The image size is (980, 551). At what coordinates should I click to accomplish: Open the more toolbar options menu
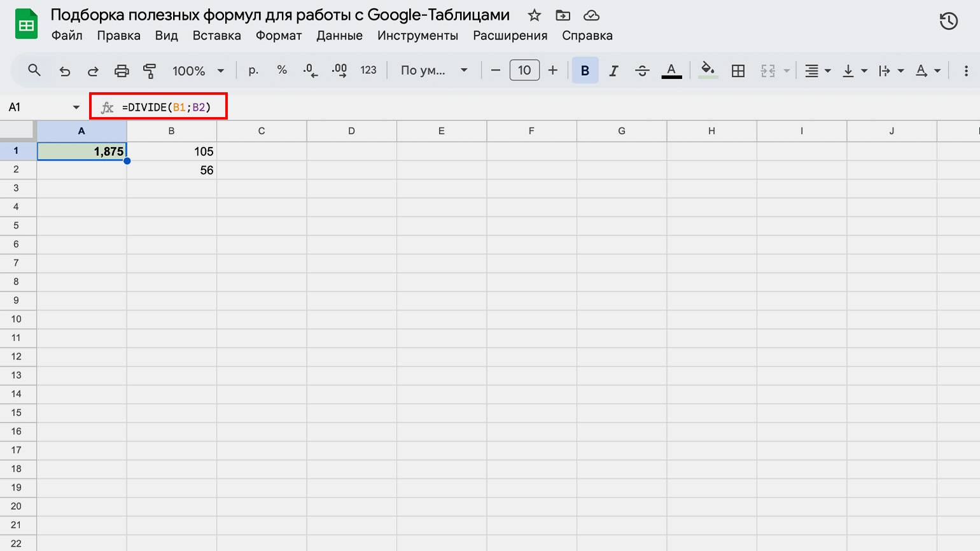[x=966, y=71]
